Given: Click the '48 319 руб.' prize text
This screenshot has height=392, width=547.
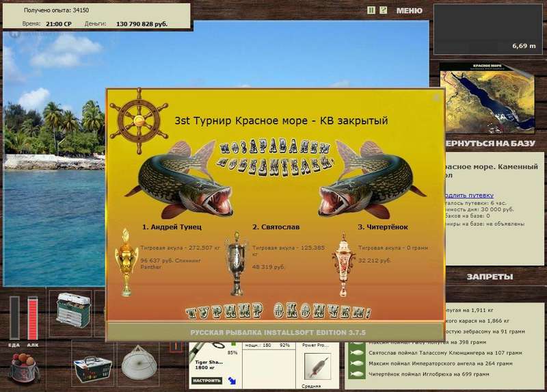Looking at the screenshot, I should [268, 267].
